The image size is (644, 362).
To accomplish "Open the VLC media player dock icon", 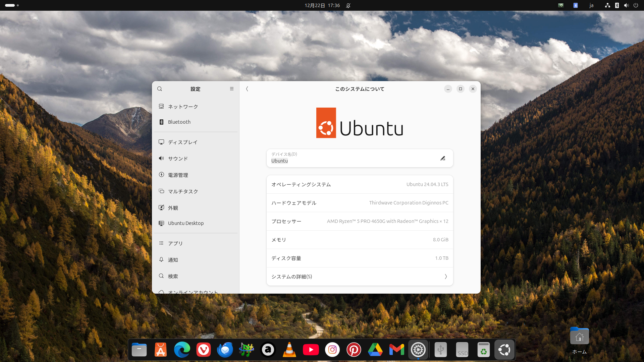I will coord(289,350).
